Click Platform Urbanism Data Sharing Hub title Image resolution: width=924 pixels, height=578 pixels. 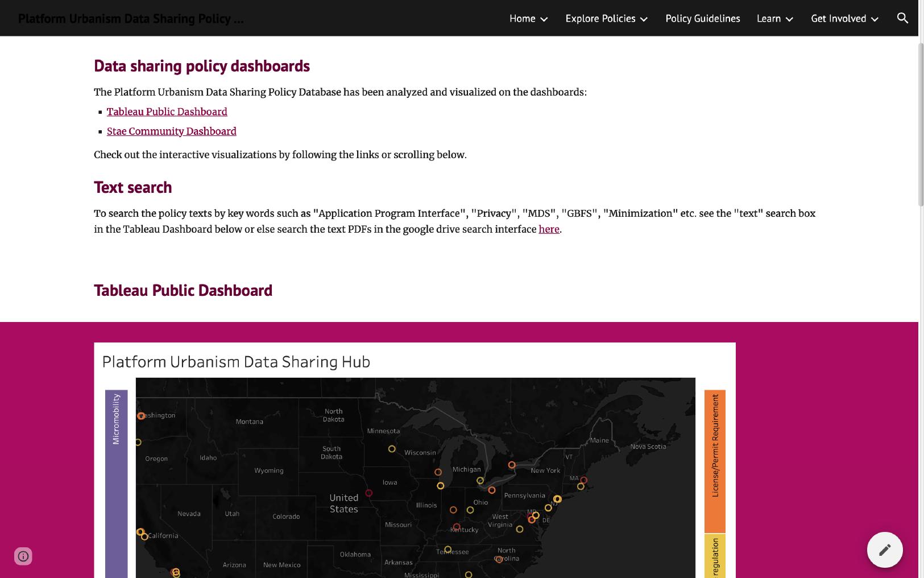point(236,362)
